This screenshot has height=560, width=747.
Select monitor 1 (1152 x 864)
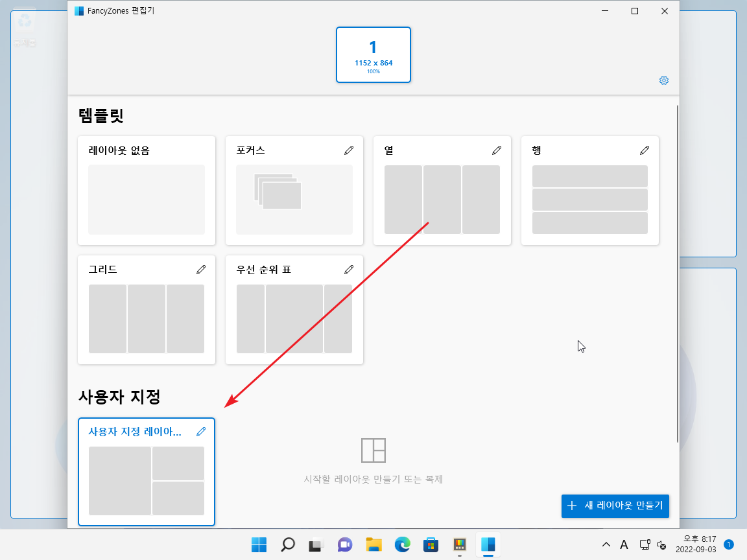coord(373,54)
